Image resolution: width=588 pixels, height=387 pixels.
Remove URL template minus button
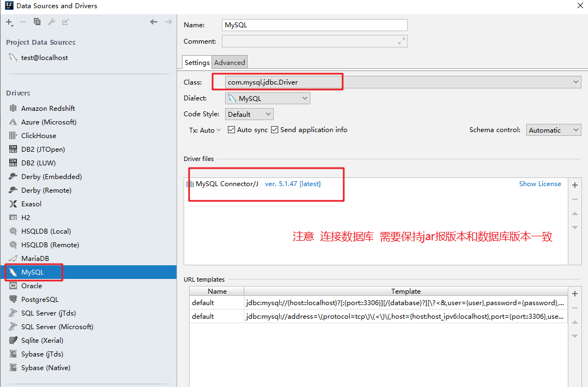[574, 308]
